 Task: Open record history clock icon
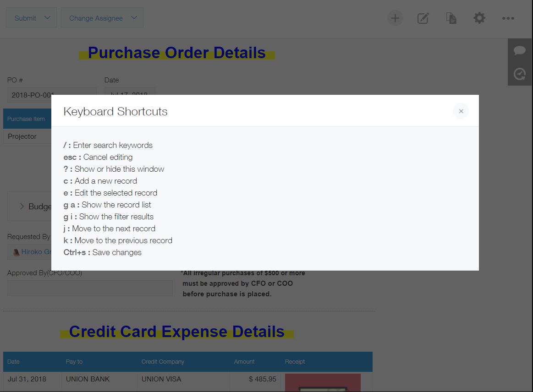520,74
